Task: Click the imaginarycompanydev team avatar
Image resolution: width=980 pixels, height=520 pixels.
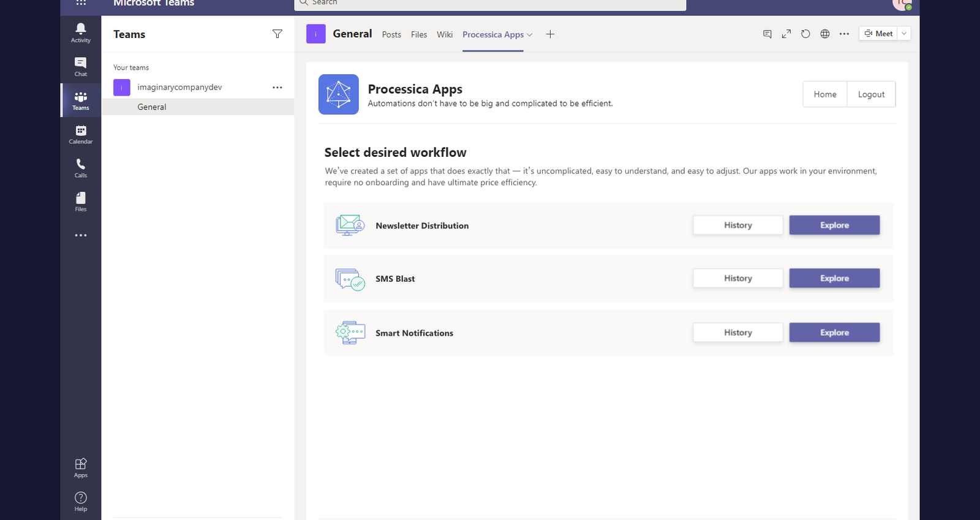Action: click(x=122, y=88)
